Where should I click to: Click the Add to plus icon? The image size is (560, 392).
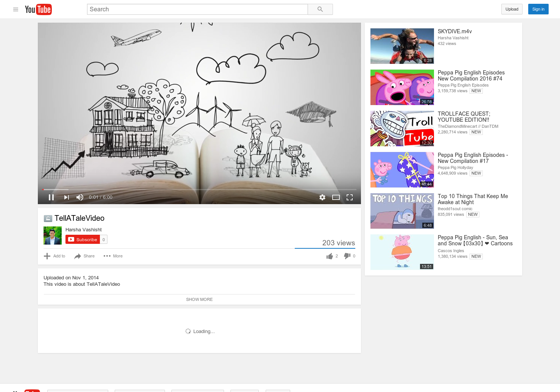tap(47, 256)
